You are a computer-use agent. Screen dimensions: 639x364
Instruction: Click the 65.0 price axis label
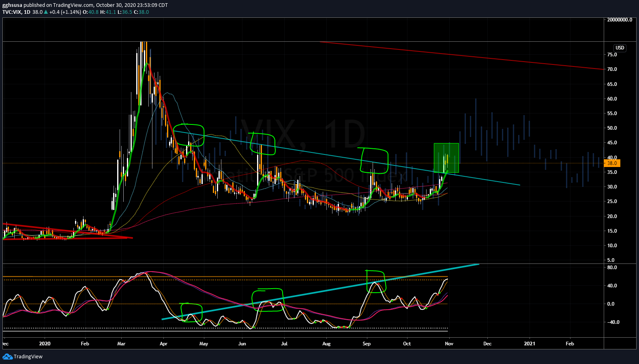point(612,84)
